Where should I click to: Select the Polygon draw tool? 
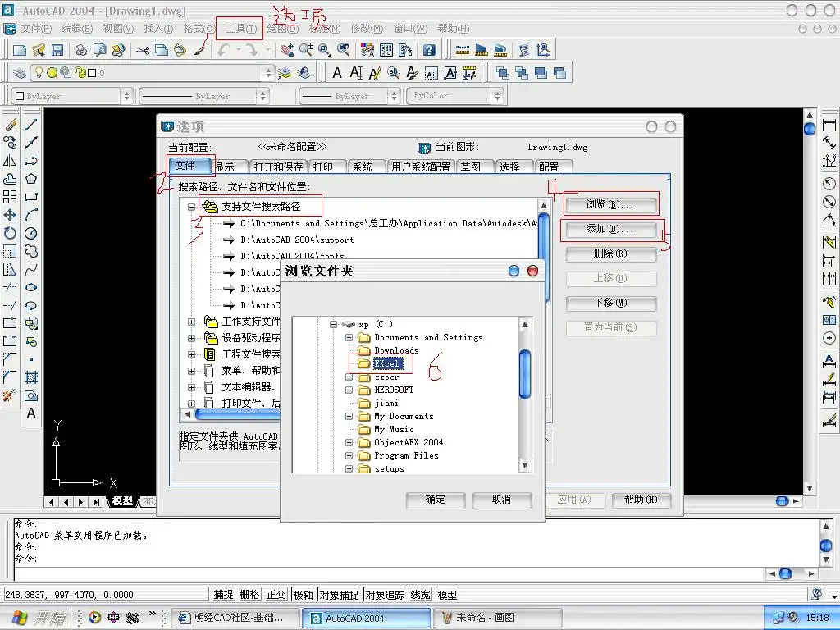pyautogui.click(x=31, y=179)
